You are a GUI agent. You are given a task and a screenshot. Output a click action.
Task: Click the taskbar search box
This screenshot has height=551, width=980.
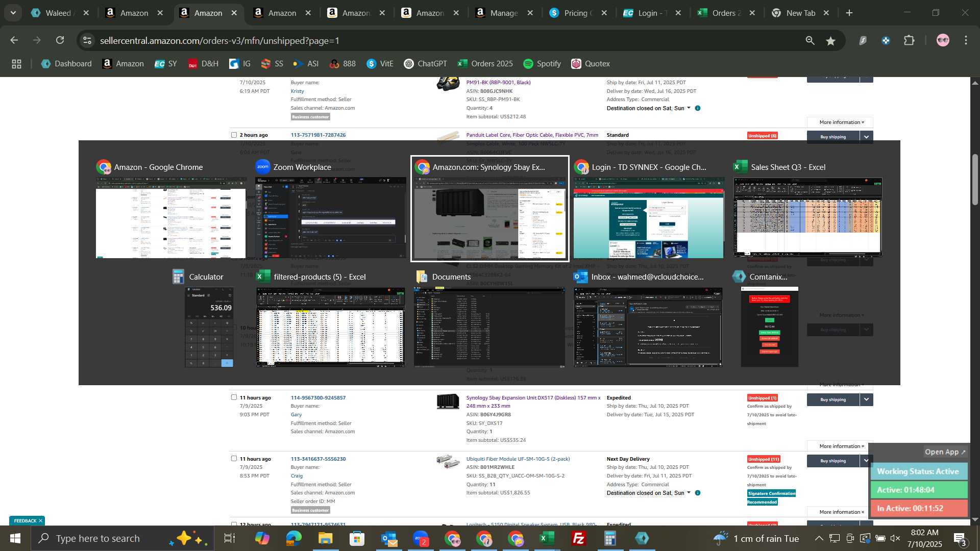pos(122,538)
